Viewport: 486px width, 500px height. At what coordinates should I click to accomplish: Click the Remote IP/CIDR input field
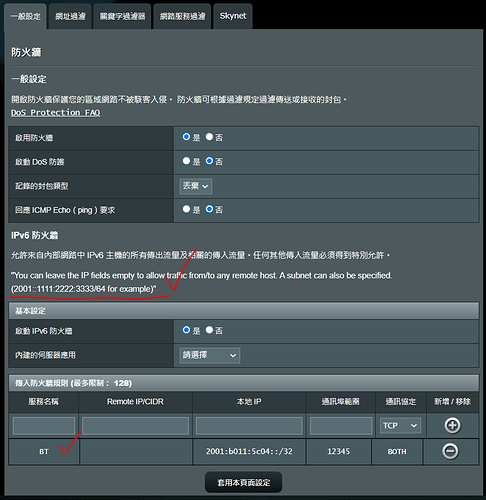pos(136,426)
